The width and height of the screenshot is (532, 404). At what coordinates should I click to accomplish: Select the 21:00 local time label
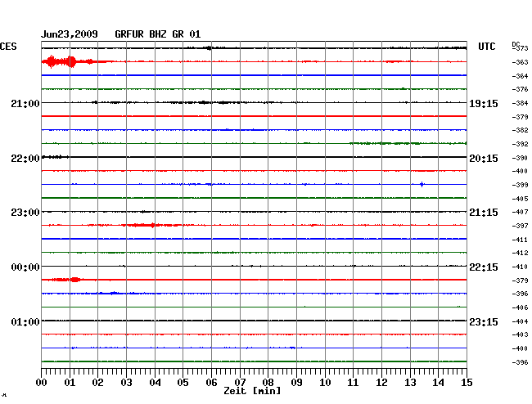[25, 103]
